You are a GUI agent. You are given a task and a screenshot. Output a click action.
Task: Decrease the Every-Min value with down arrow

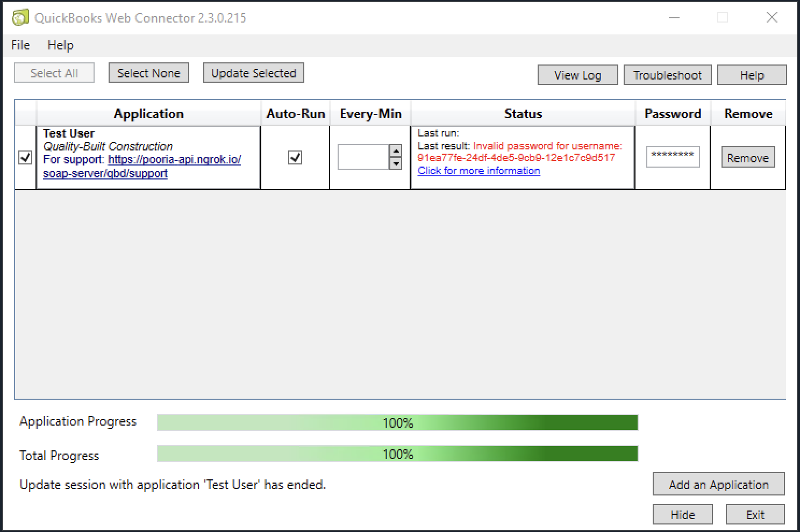[396, 163]
